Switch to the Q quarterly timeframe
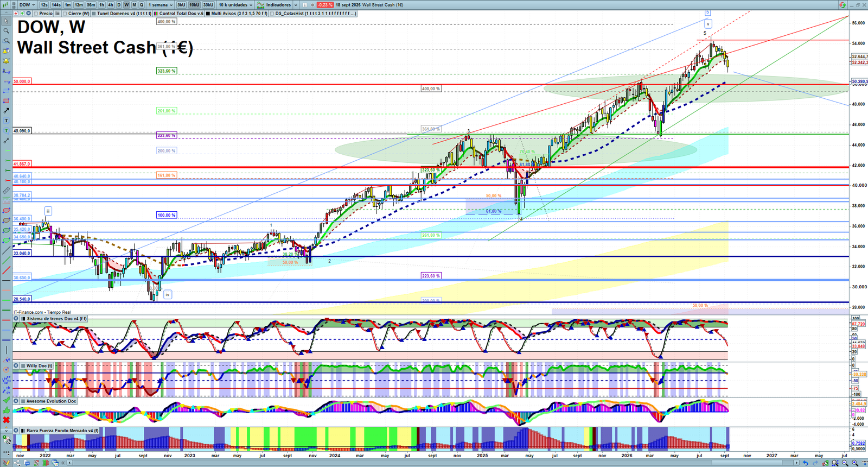Viewport: 868px width, 467px height. pos(142,5)
